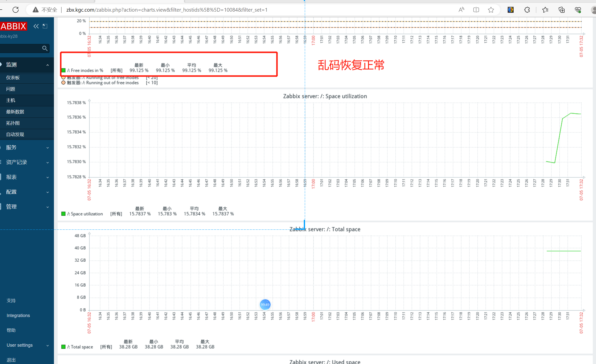Click the green Space utilization legend swatch
Viewport: 596px width, 364px height.
63,214
